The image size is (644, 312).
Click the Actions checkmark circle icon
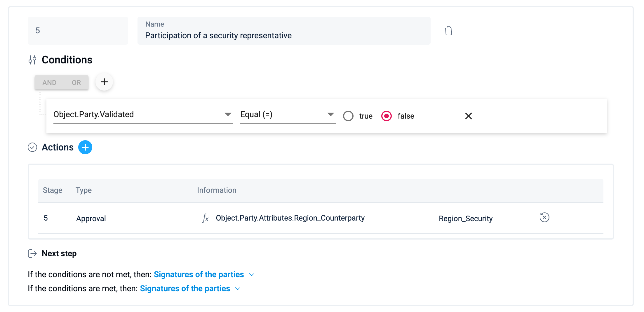point(32,147)
